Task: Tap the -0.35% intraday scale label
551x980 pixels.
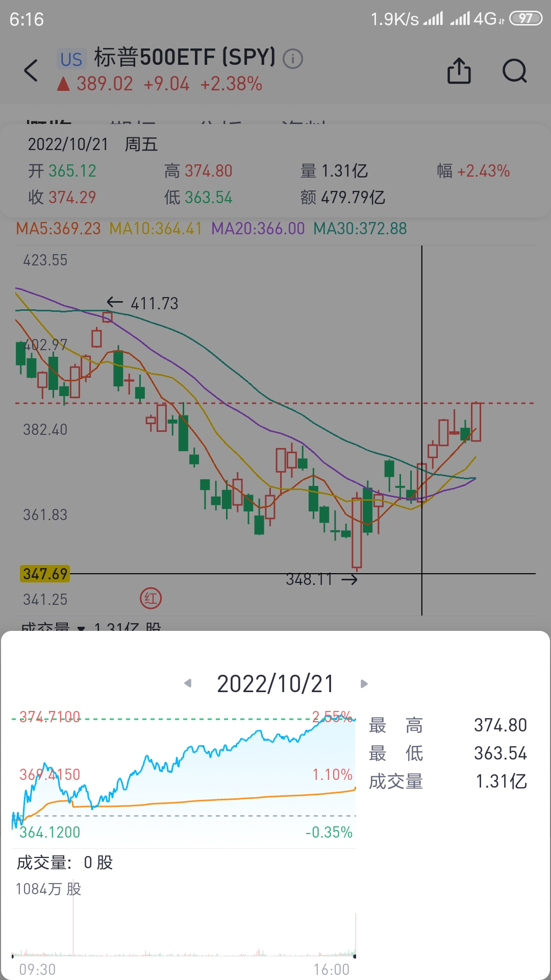Action: pyautogui.click(x=329, y=832)
